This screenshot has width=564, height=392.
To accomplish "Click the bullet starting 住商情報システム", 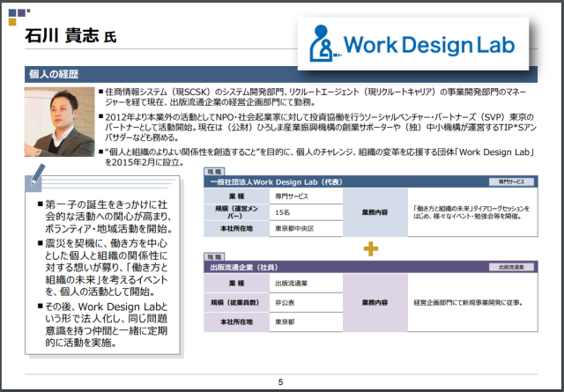I will tap(312, 97).
